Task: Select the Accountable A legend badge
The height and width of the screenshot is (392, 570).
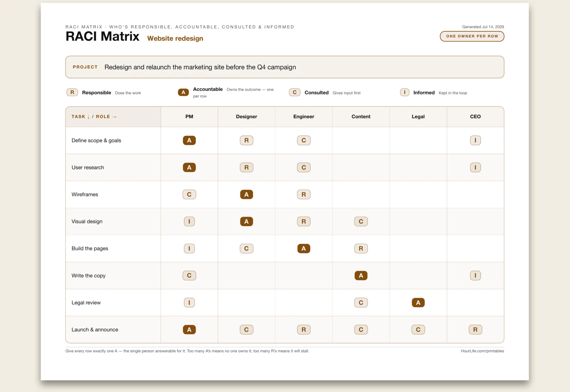Action: pos(183,93)
